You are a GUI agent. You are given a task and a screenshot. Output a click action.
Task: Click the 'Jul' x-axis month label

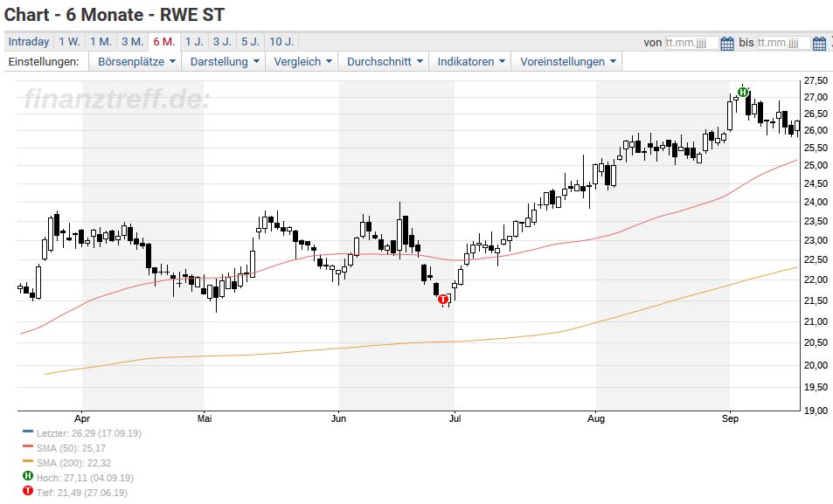pos(455,418)
